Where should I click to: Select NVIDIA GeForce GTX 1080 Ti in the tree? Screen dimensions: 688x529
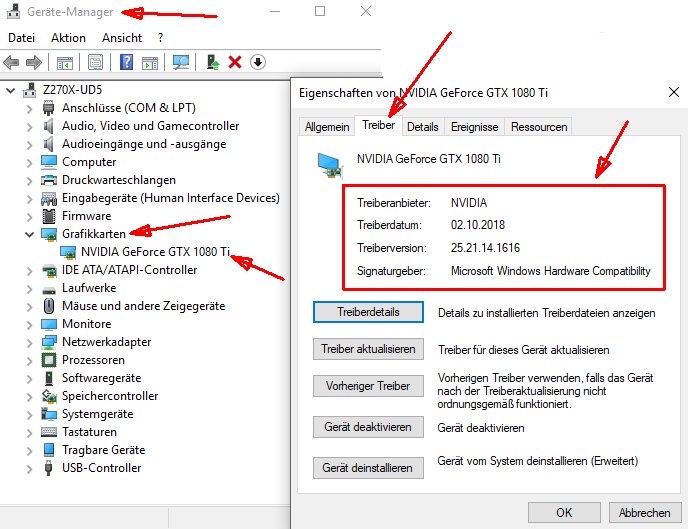coord(155,252)
